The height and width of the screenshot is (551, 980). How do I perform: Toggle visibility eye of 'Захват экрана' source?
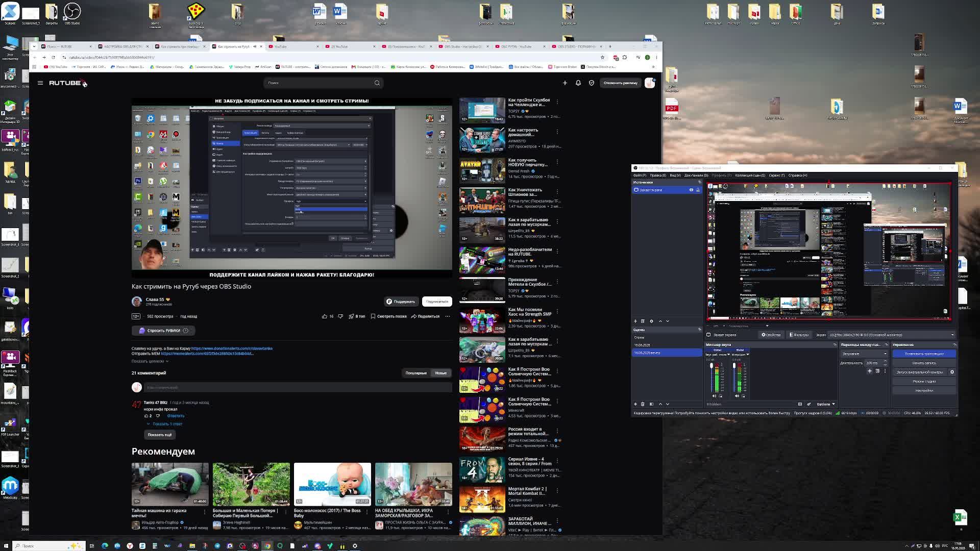coord(692,190)
